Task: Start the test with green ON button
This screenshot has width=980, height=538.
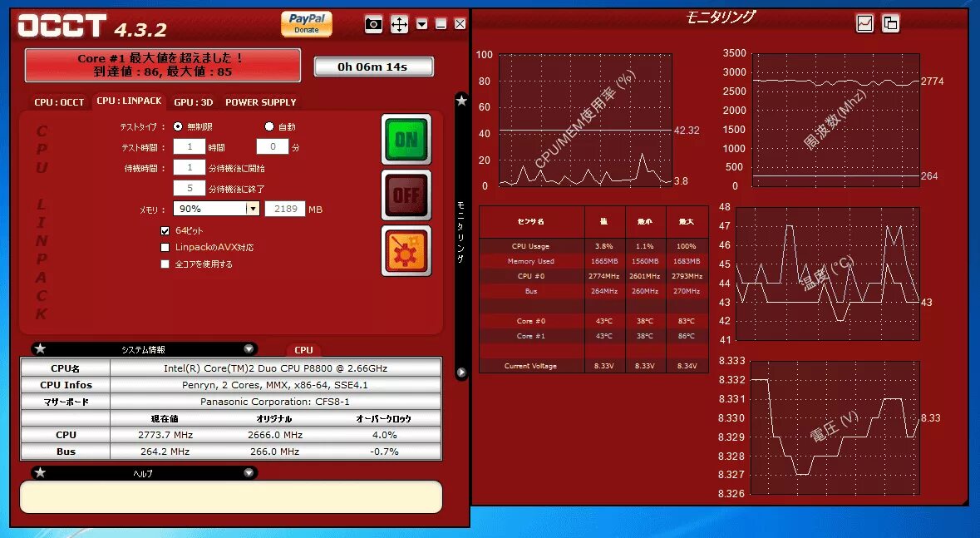Action: [406, 139]
